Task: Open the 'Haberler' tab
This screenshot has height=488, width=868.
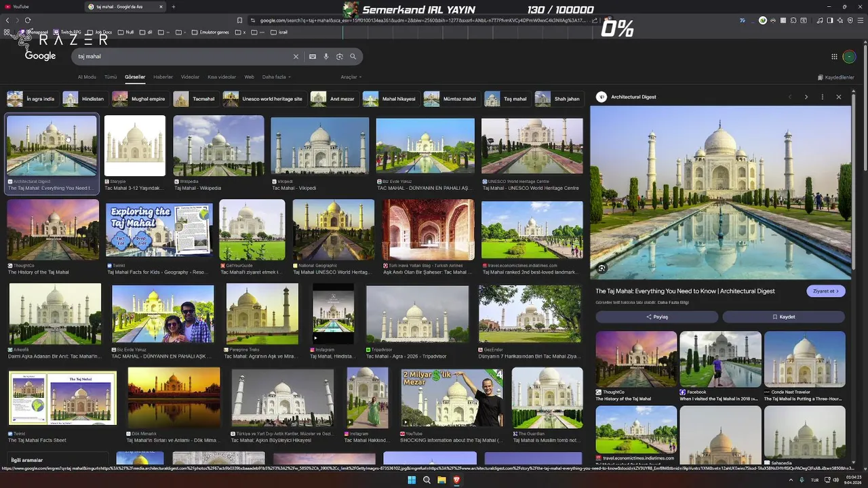Action: [163, 77]
